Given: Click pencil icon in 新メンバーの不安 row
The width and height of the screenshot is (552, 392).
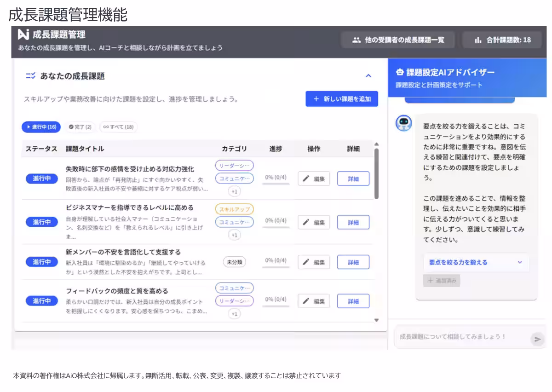Looking at the screenshot, I should tap(306, 262).
